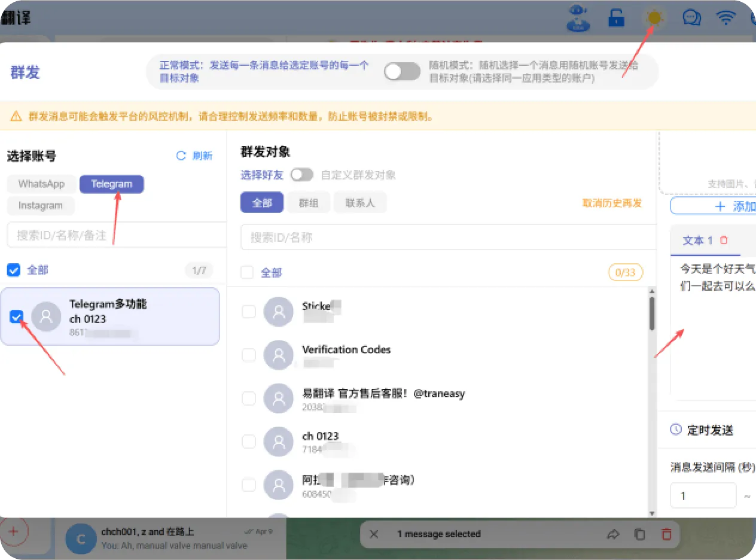This screenshot has height=560, width=756.
Task: Click the refresh arrow icon next to 刷新
Action: point(181,156)
